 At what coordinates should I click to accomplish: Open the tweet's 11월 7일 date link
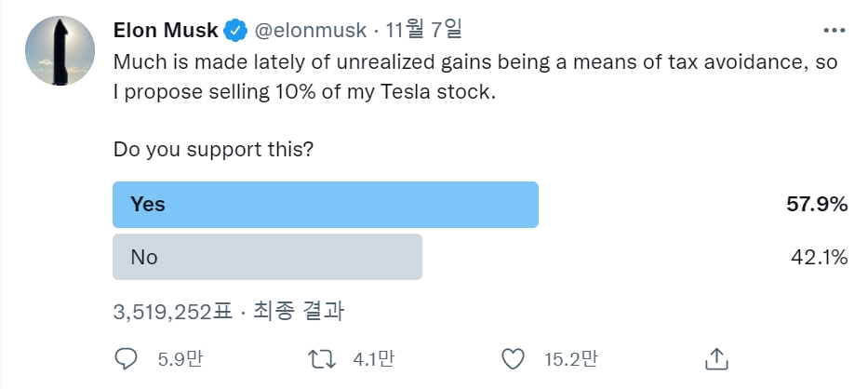tap(423, 30)
